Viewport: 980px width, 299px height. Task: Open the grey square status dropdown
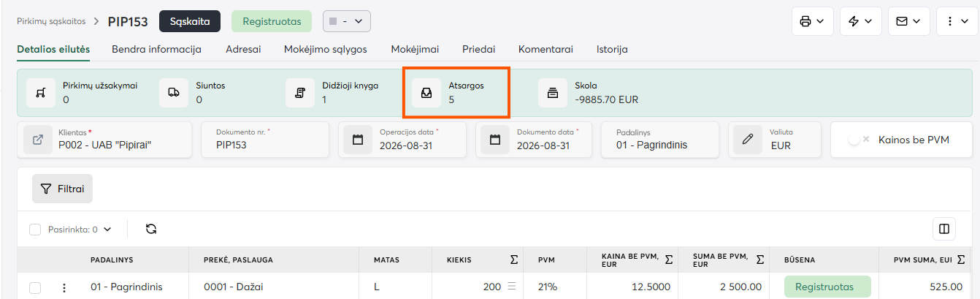347,21
